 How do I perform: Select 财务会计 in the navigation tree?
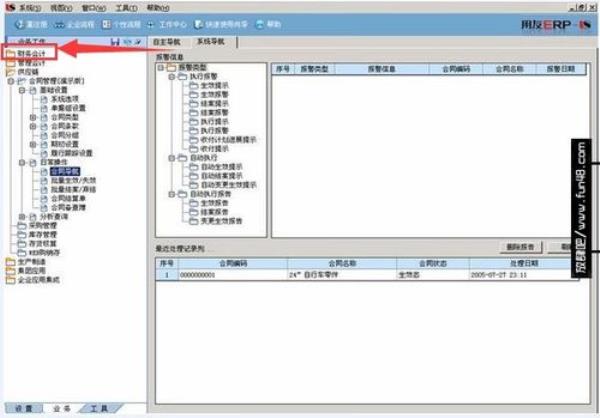(x=31, y=53)
